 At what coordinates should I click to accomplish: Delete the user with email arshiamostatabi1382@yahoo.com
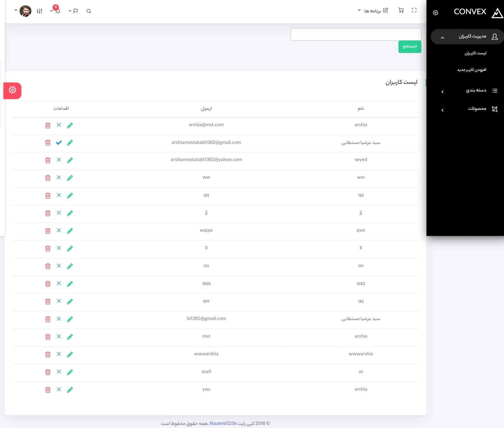pos(48,160)
